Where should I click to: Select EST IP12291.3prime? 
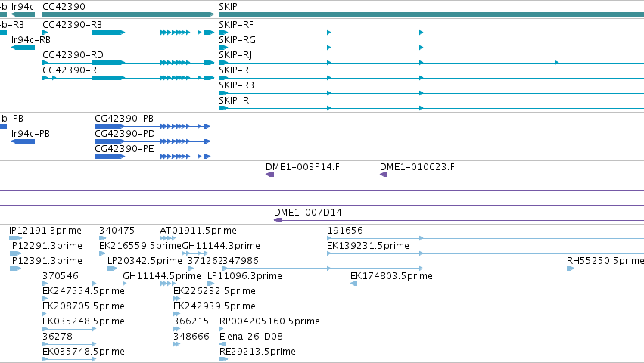16,253
